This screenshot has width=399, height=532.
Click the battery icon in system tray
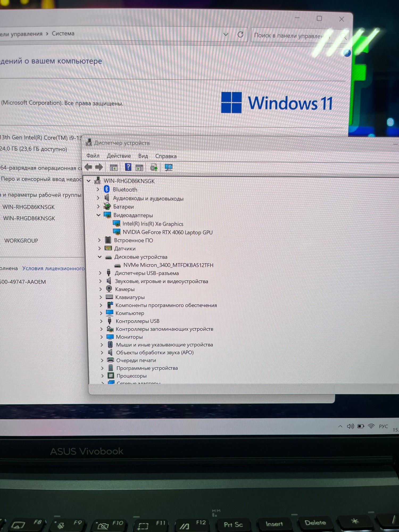(361, 426)
